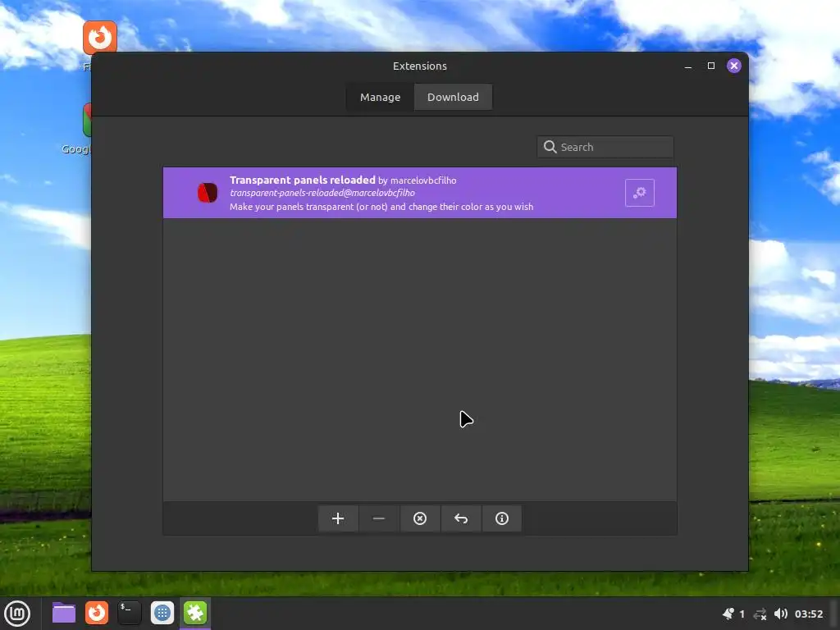Screen dimensions: 840x630
Task: Close the Extensions window
Action: 734,66
